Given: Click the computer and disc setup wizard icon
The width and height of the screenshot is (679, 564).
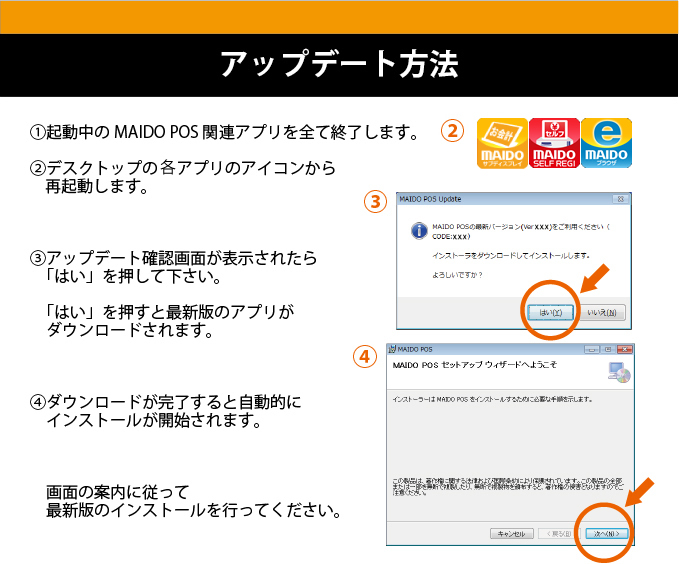Looking at the screenshot, I should click(619, 373).
